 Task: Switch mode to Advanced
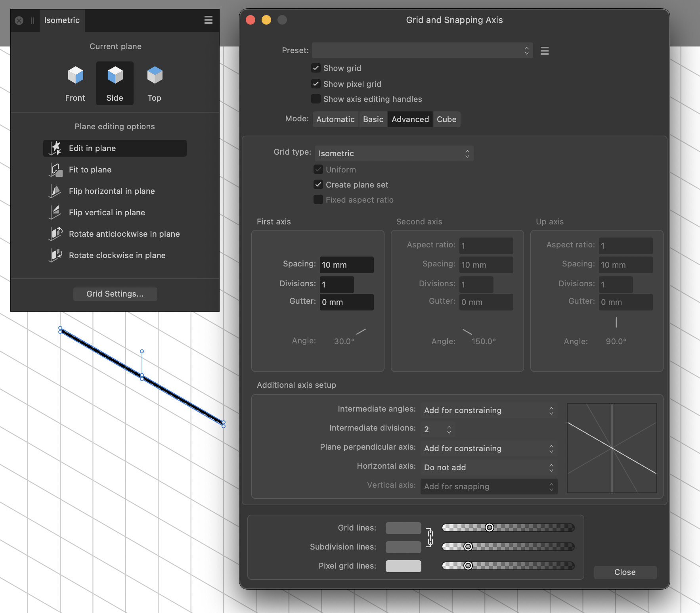[x=410, y=119]
